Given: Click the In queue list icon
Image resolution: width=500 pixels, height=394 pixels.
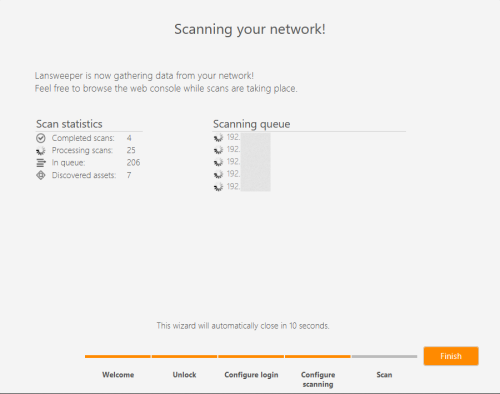Looking at the screenshot, I should (41, 163).
